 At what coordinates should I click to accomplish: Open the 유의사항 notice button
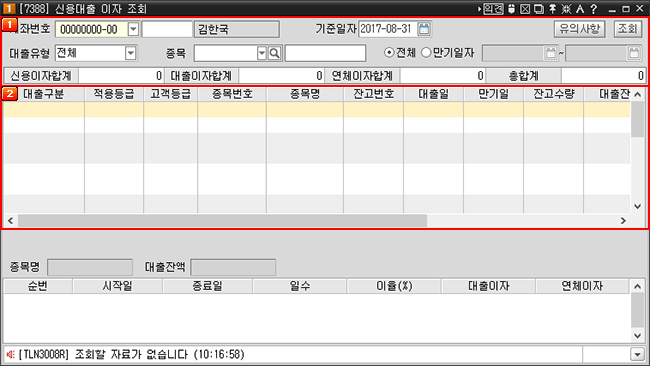pos(580,29)
